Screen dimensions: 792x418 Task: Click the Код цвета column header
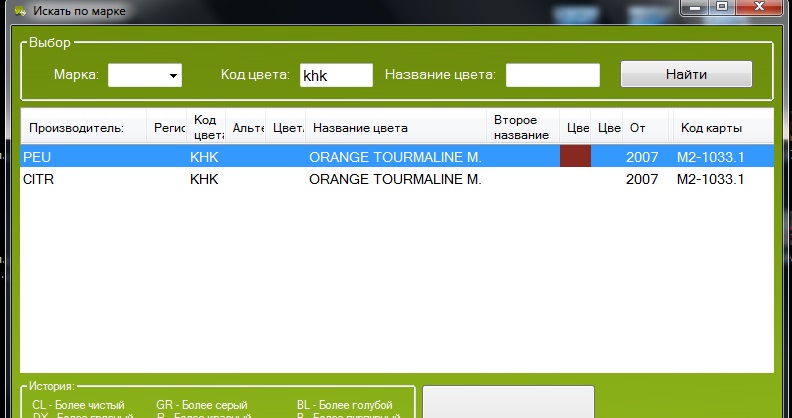(x=206, y=128)
